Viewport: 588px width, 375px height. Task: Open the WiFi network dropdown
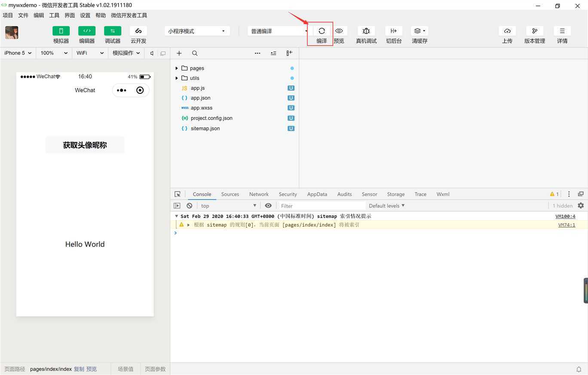[x=90, y=53]
